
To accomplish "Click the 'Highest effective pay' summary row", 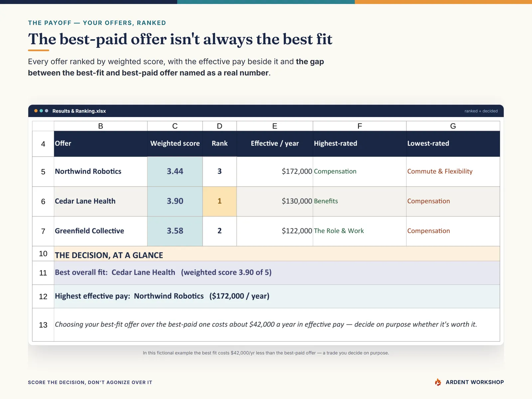I will 277,297.
